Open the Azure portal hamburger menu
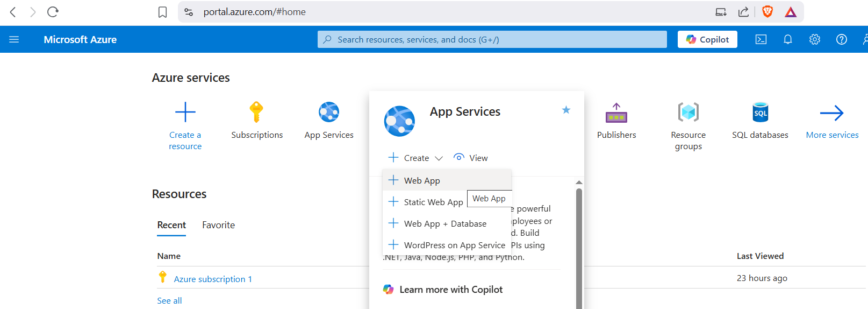Screen dimensions: 868x309 point(14,39)
